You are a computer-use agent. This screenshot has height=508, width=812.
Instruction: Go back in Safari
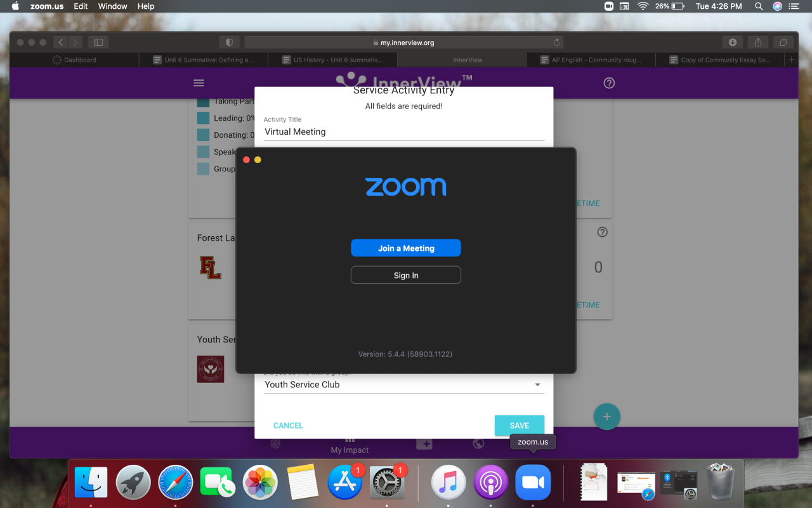point(60,43)
